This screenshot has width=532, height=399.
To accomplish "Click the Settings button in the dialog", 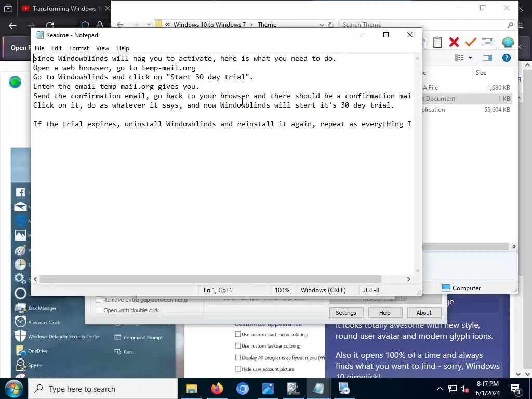I will (x=346, y=313).
